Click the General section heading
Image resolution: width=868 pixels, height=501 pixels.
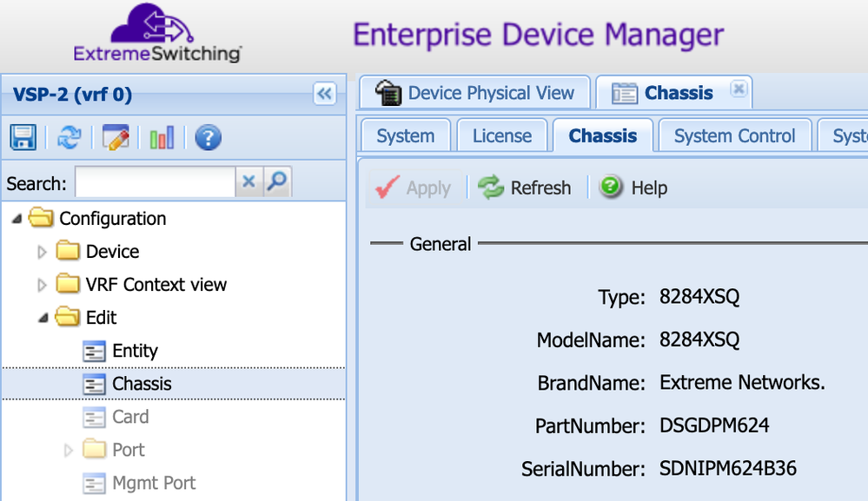pos(441,244)
